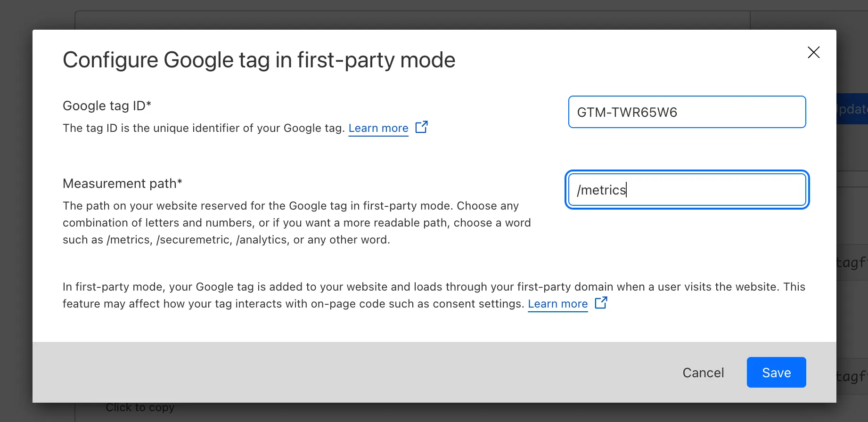Click external link icon beside tag ID help

(x=421, y=127)
